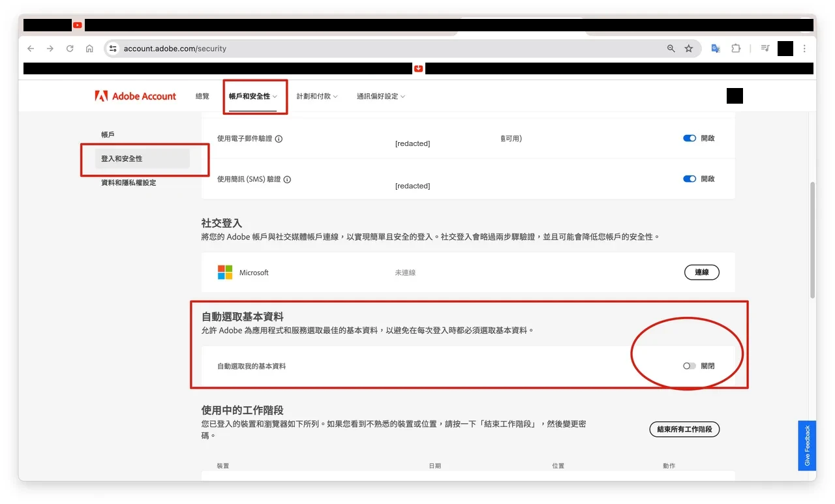Viewport: 835px width, 504px height.
Task: Open the zoom magnifier in address bar
Action: point(671,49)
